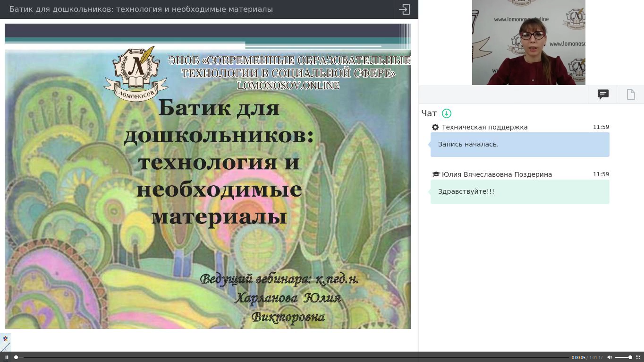Click the exit icon in the title bar
This screenshot has height=362, width=644.
tap(405, 9)
